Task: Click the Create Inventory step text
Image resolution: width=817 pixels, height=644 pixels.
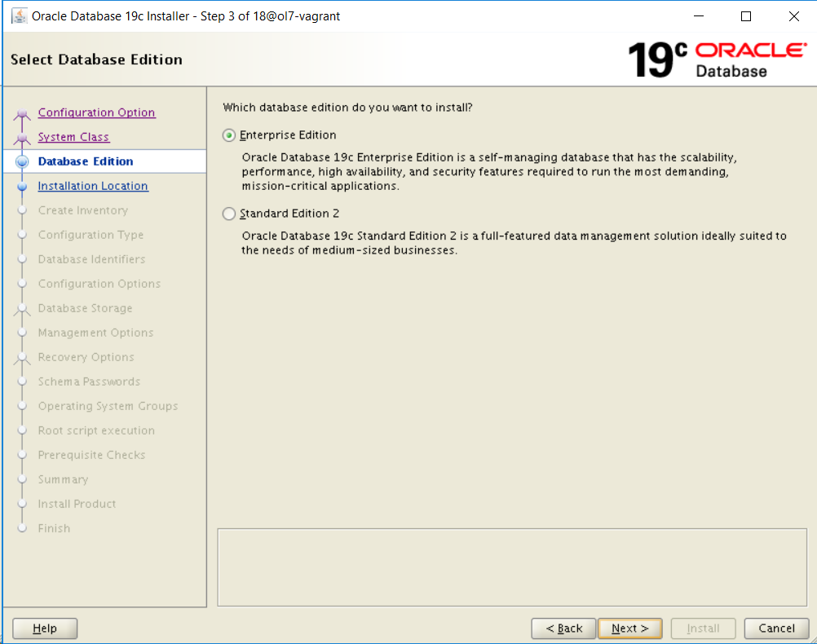Action: pos(83,210)
